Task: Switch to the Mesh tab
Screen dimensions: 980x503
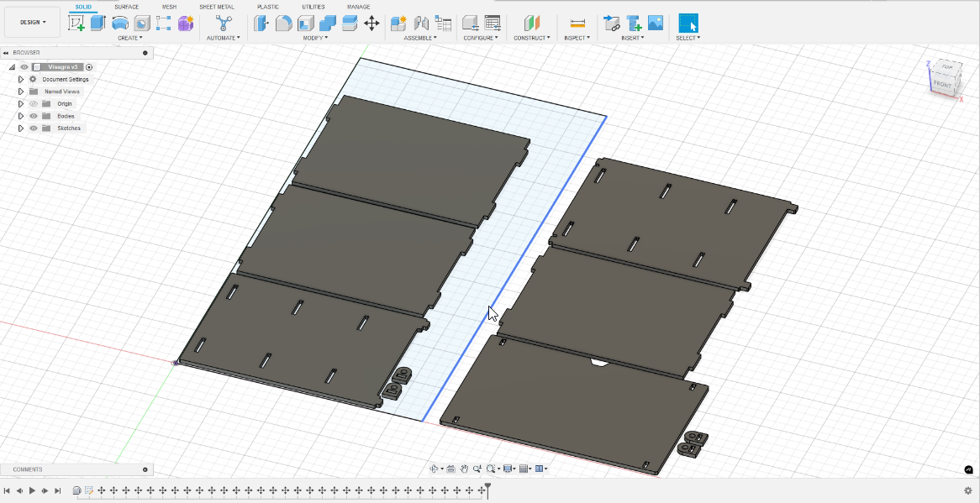Action: pyautogui.click(x=170, y=7)
